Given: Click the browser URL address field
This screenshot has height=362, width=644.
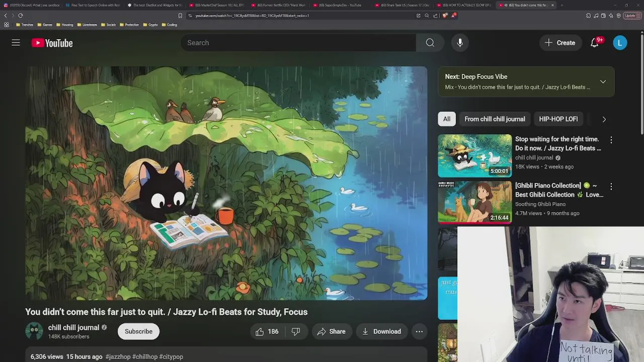Looking at the screenshot, I should coord(302,16).
